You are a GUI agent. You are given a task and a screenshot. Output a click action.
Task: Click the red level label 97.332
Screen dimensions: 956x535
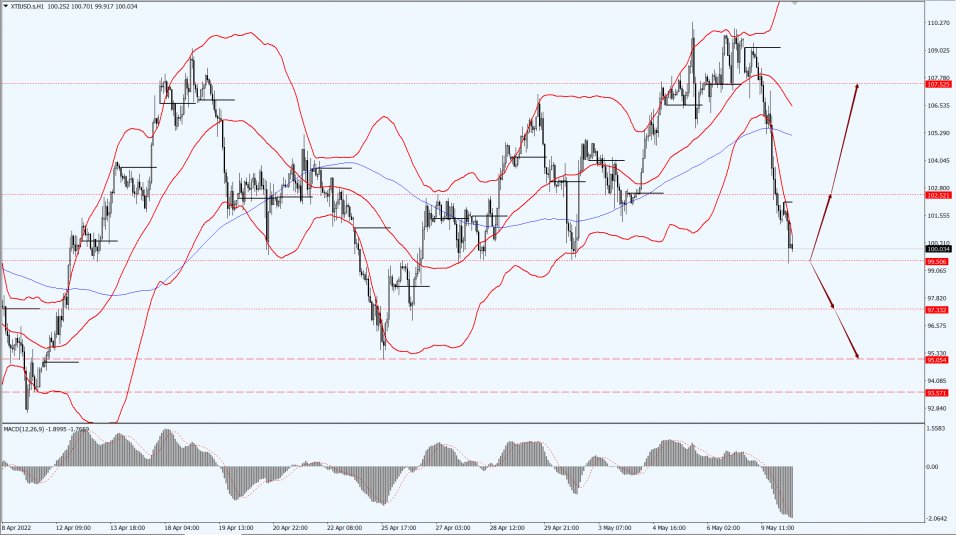(937, 310)
